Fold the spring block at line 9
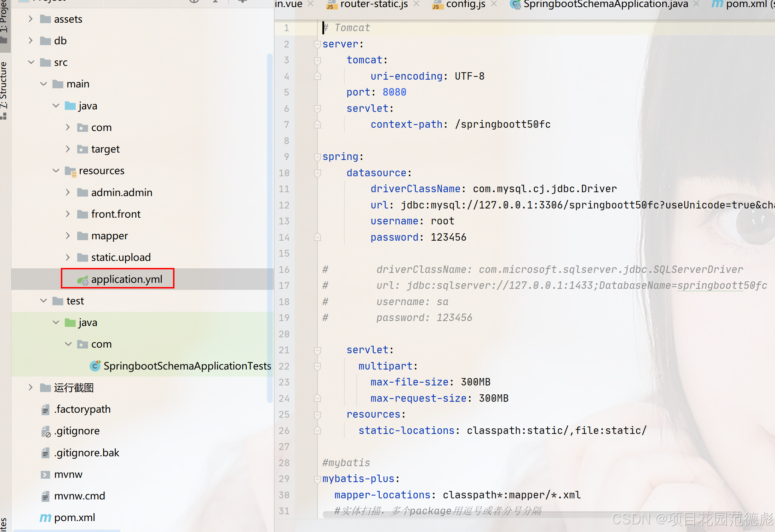This screenshot has height=532, width=775. [317, 157]
